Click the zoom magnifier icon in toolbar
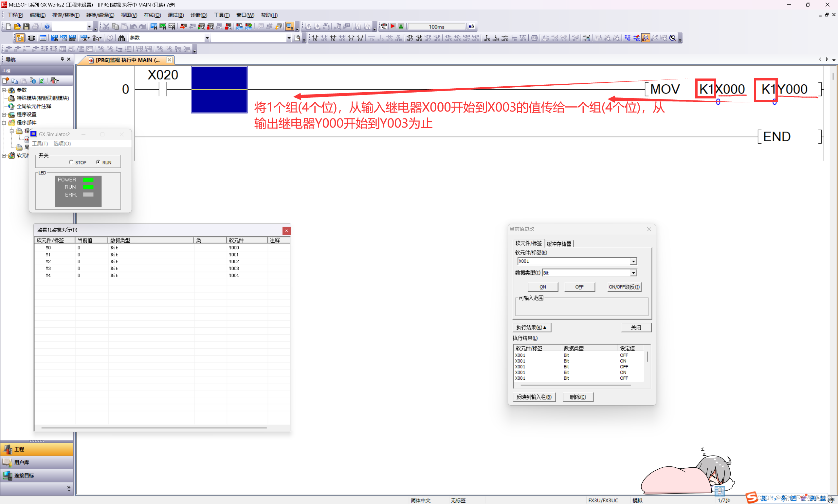Image resolution: width=838 pixels, height=504 pixels. point(672,38)
